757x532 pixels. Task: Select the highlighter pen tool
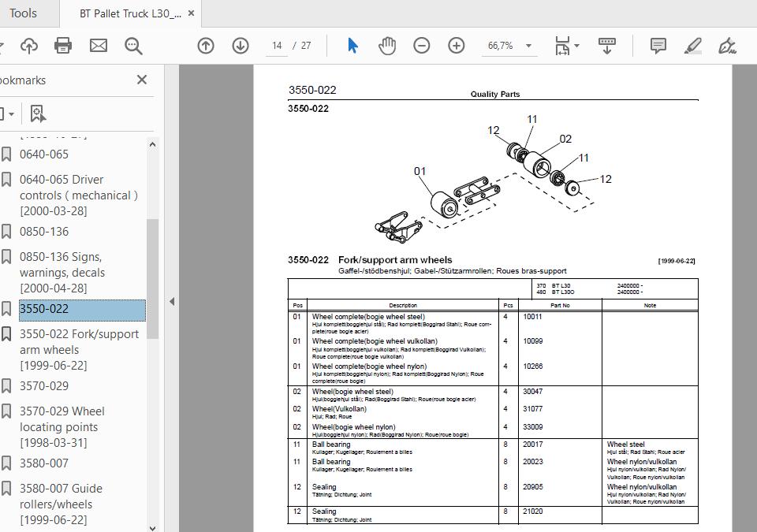tap(693, 46)
